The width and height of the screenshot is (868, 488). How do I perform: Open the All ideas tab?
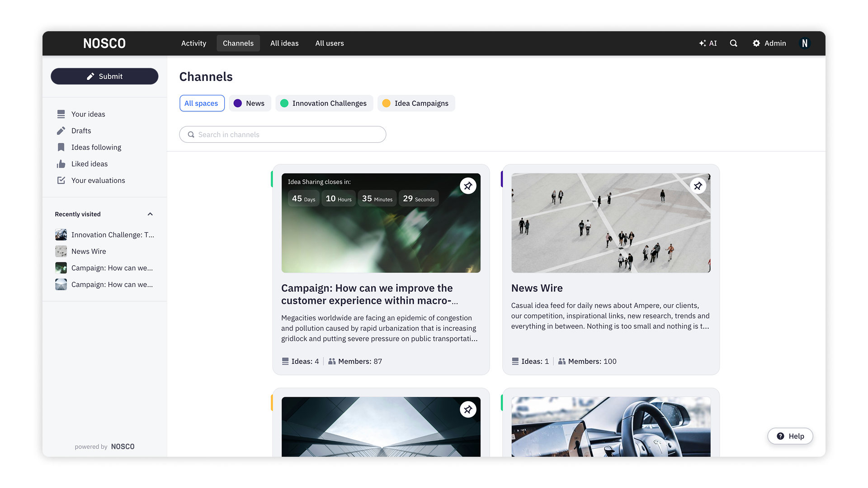click(x=284, y=43)
